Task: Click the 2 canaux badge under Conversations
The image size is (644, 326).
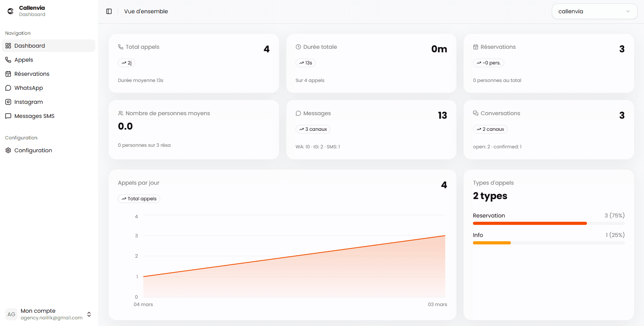Action: pyautogui.click(x=490, y=129)
